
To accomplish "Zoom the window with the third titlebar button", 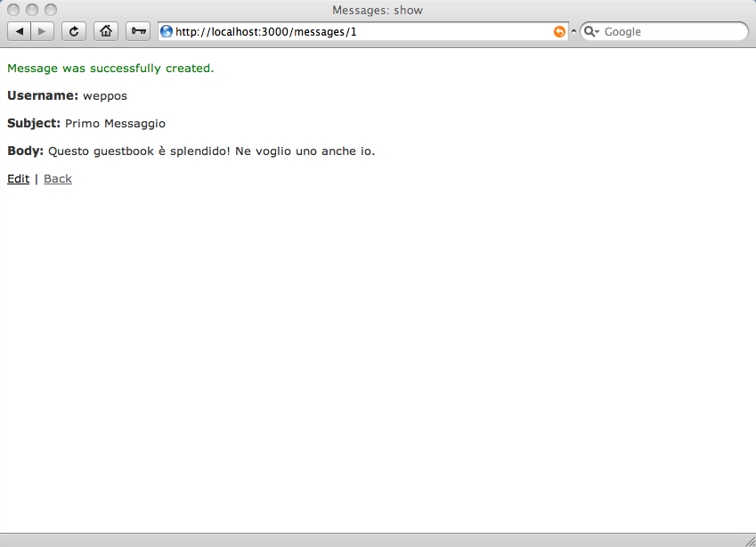I will click(x=51, y=10).
